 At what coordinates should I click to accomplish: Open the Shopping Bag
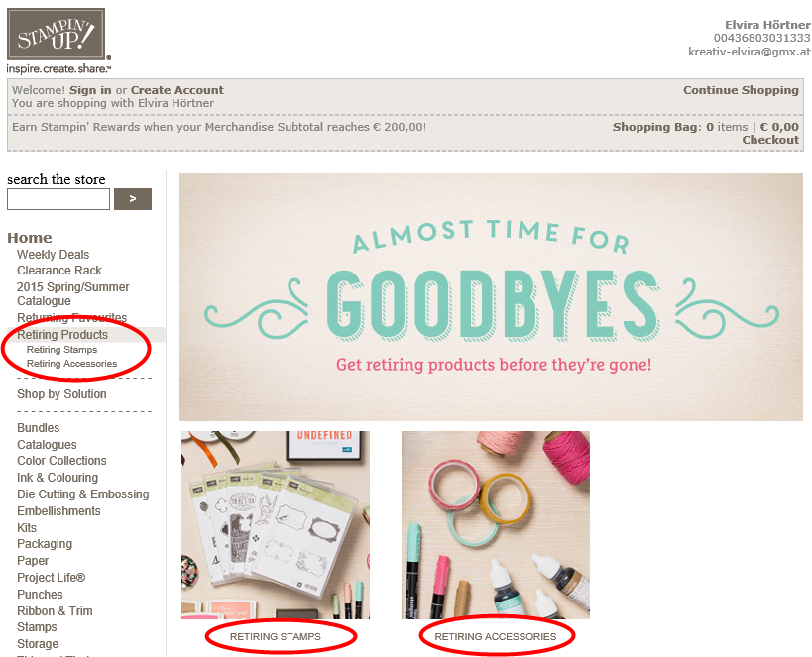click(705, 127)
